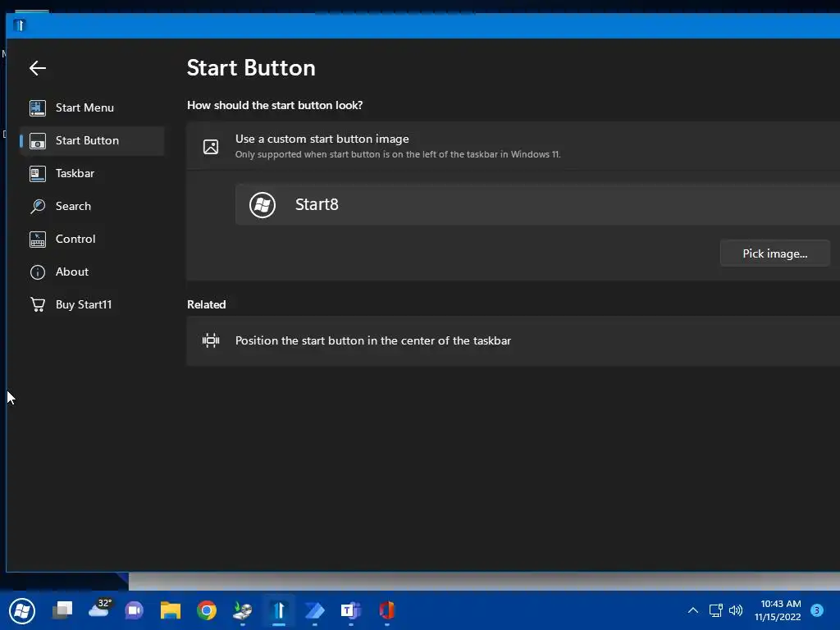Open the clock showing 10:43 AM
Viewport: 840px width, 630px height.
click(778, 610)
